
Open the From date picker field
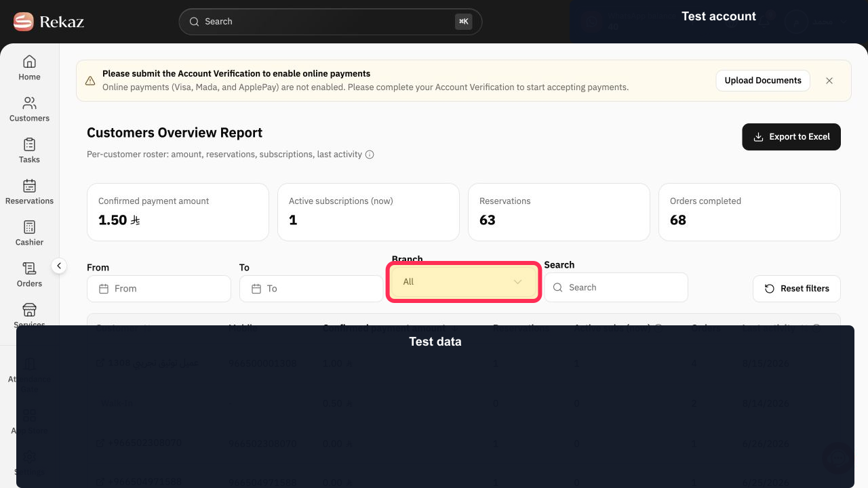click(159, 289)
